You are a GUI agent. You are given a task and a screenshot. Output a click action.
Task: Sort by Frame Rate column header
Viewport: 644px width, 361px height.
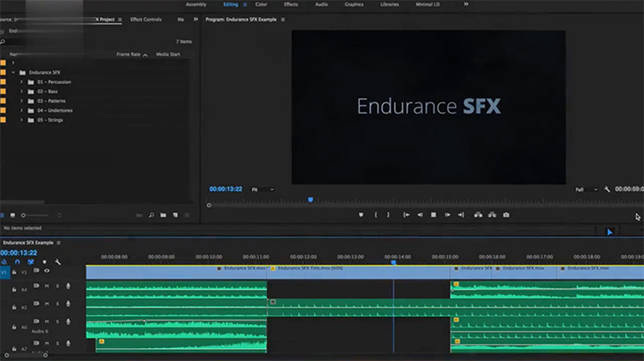[128, 54]
